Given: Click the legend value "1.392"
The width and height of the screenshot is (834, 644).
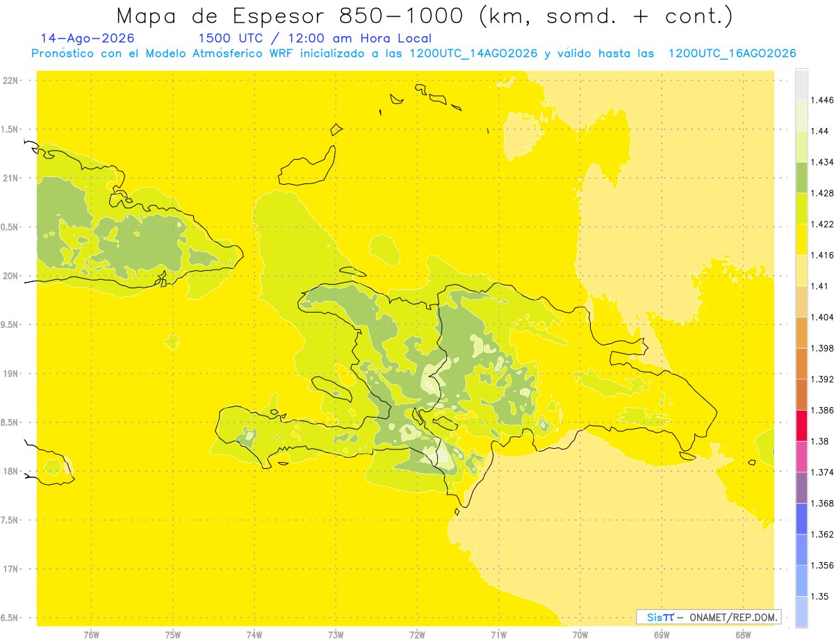Looking at the screenshot, I should click(822, 379).
